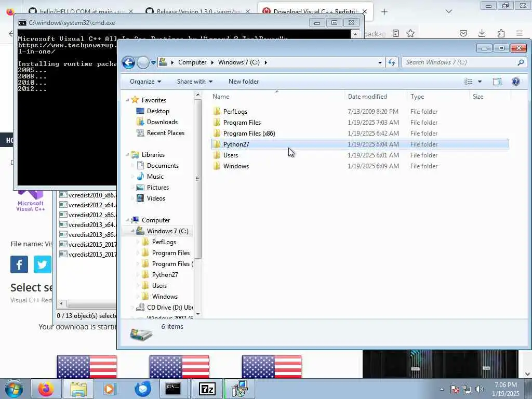Click the horizontal scrollbar in 7-Zip window
532x399 pixels.
(x=91, y=303)
